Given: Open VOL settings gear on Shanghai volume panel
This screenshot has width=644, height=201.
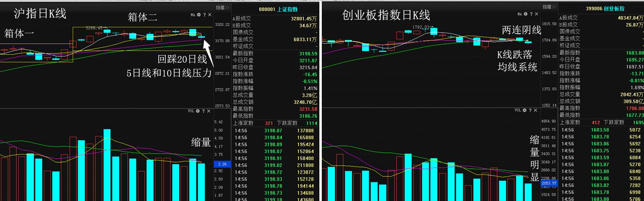Looking at the screenshot, I should tap(198, 111).
